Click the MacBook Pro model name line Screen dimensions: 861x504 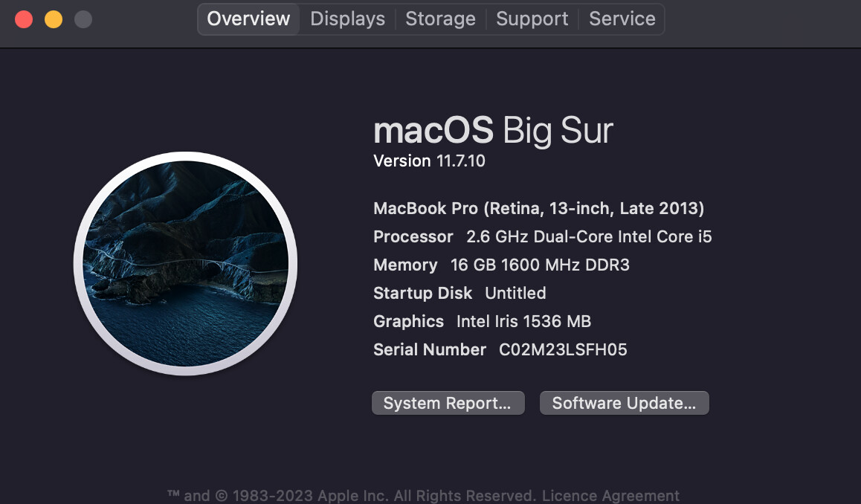coord(538,208)
